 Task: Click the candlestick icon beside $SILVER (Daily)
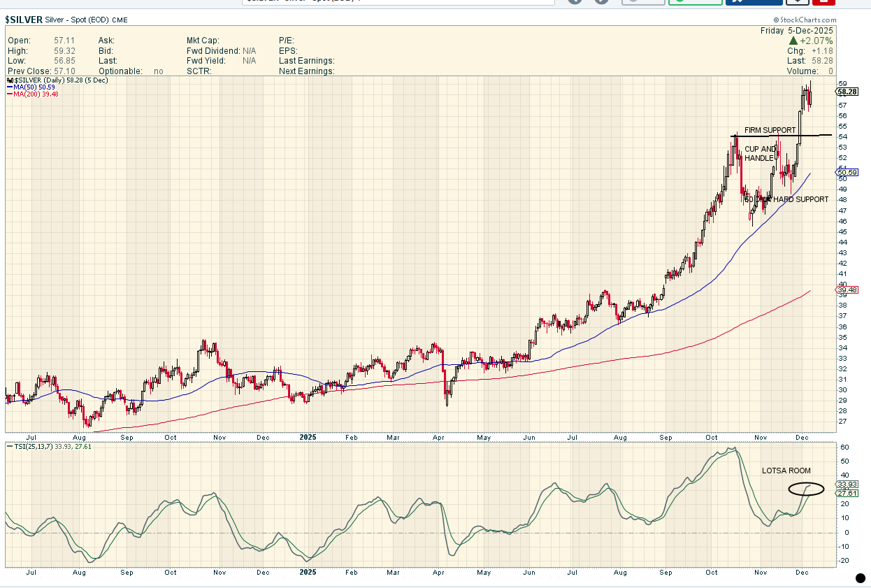[10, 82]
